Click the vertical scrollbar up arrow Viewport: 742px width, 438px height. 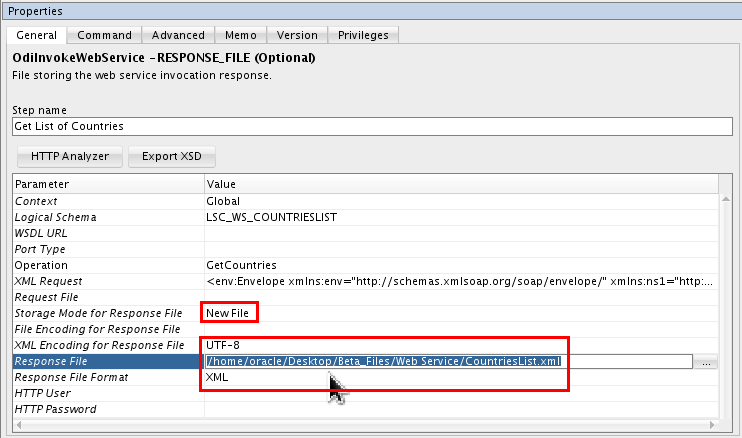point(725,199)
